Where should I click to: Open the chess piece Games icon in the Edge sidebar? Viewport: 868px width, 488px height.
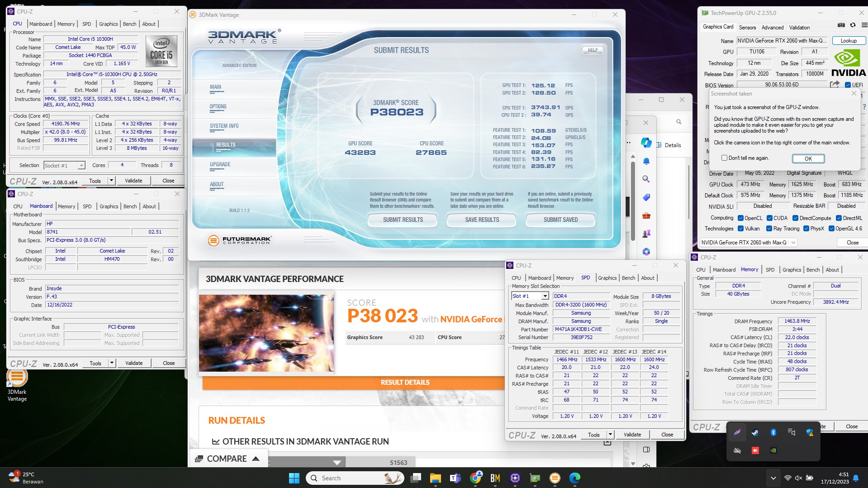pos(646,234)
